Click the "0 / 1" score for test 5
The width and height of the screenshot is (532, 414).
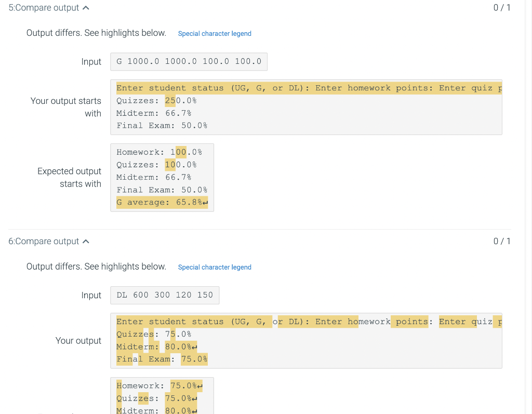[502, 8]
